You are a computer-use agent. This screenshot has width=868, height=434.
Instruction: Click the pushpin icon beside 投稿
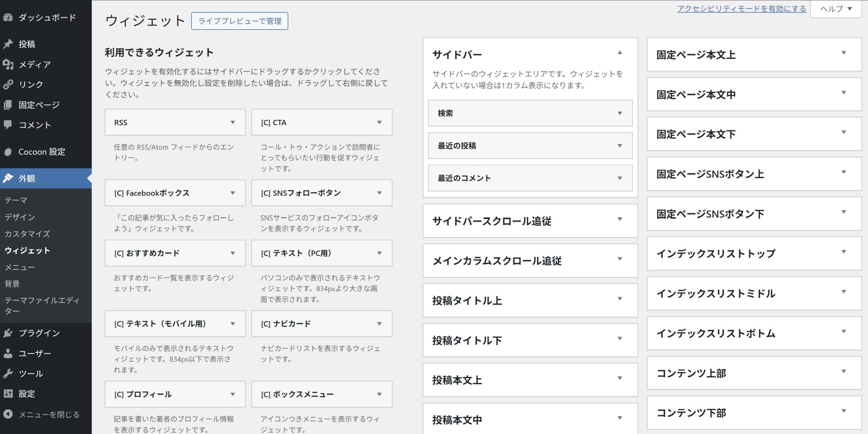[8, 44]
